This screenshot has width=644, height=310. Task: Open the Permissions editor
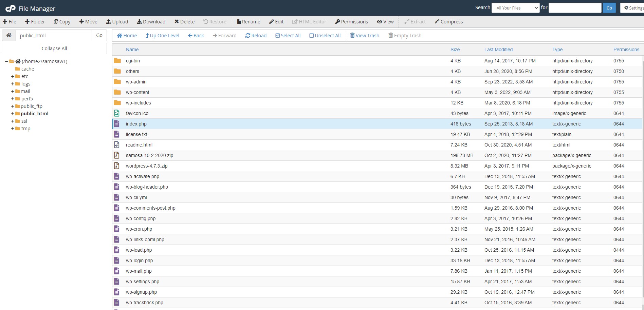tap(351, 21)
